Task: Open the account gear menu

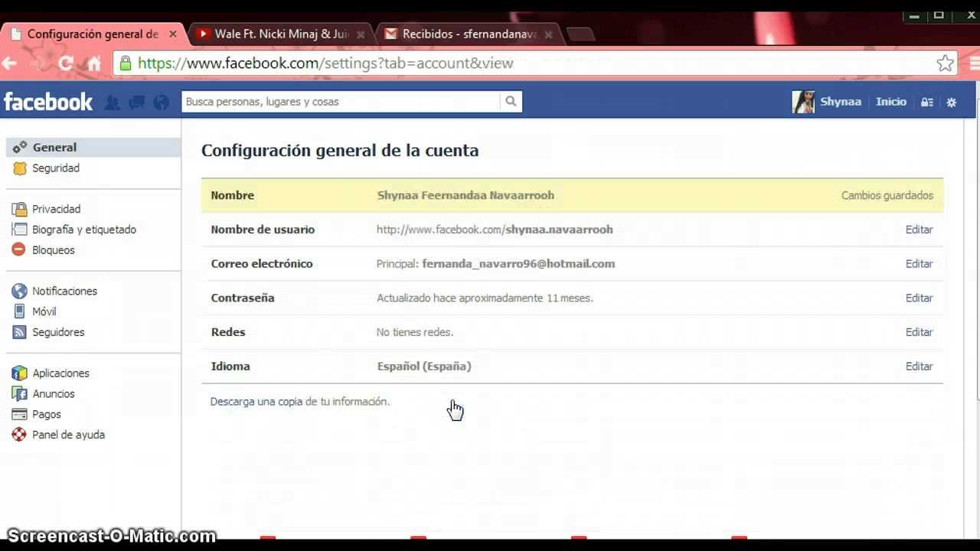Action: click(952, 102)
